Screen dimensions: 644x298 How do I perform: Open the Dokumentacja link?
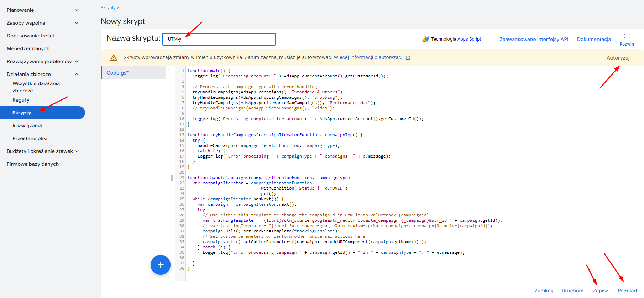[x=594, y=39]
